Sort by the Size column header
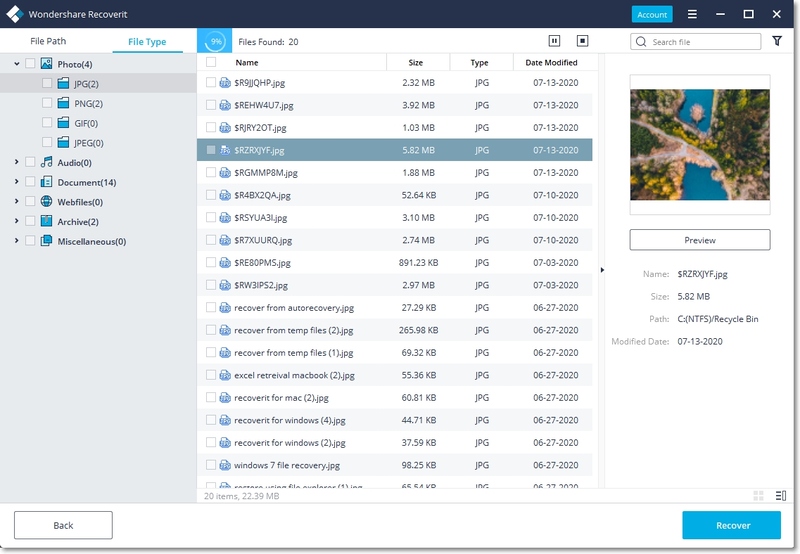Image resolution: width=800 pixels, height=554 pixels. (x=416, y=62)
